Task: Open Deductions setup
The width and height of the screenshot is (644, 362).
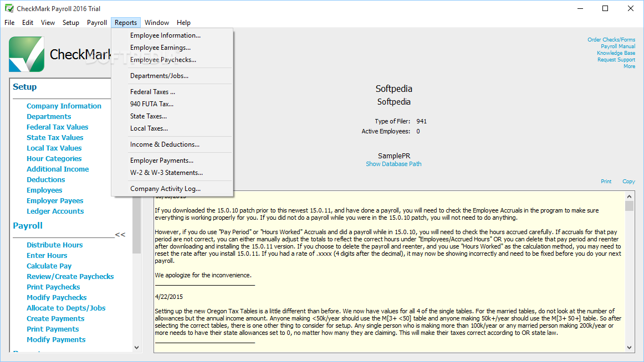Action: point(45,179)
